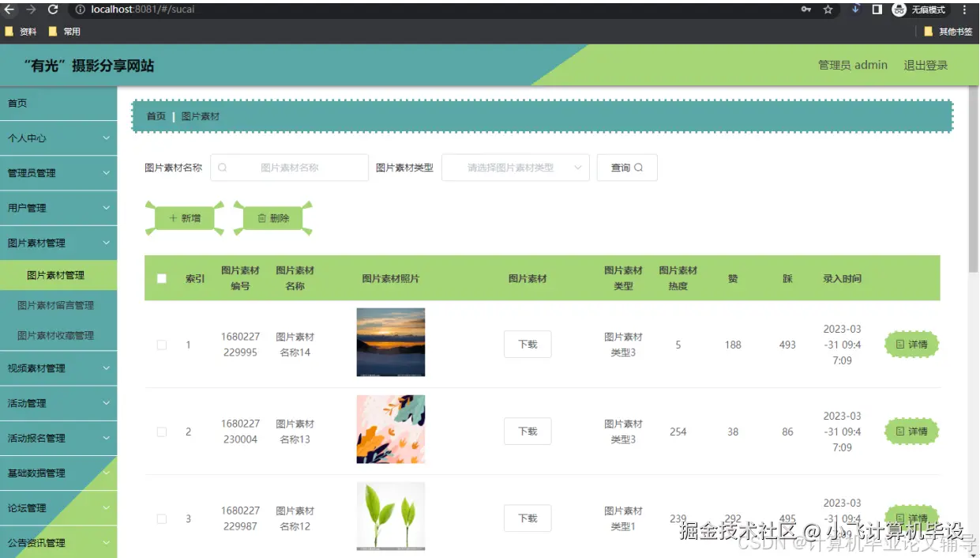Open the 其他书签 folder
This screenshot has height=558, width=980.
click(x=948, y=32)
